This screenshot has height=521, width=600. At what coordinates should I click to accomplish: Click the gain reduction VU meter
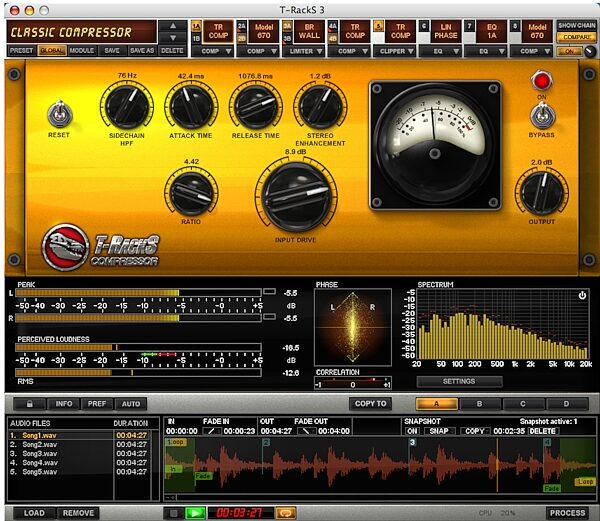[435, 145]
